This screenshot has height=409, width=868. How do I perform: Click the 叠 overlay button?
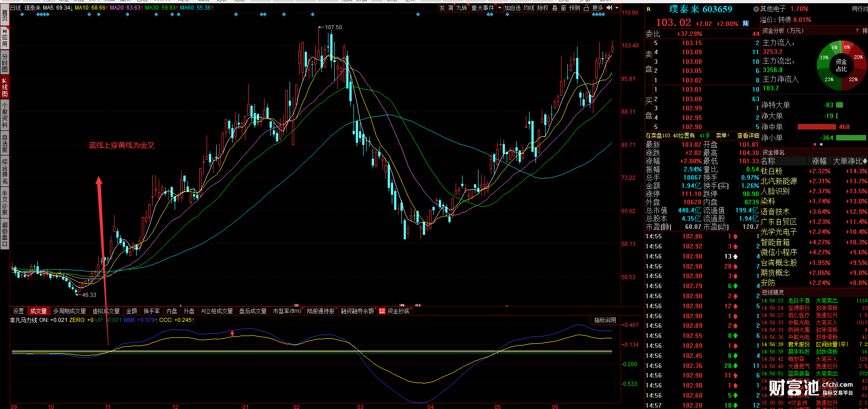pyautogui.click(x=555, y=8)
